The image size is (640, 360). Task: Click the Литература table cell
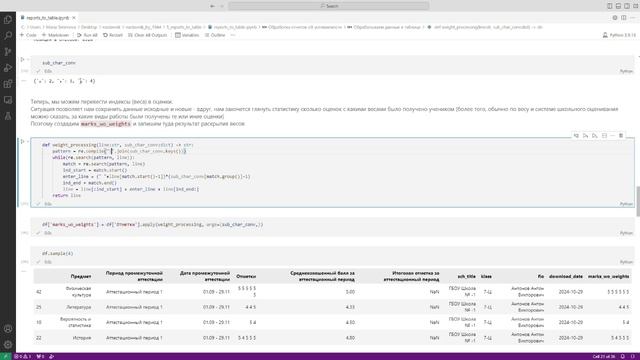click(x=80, y=307)
